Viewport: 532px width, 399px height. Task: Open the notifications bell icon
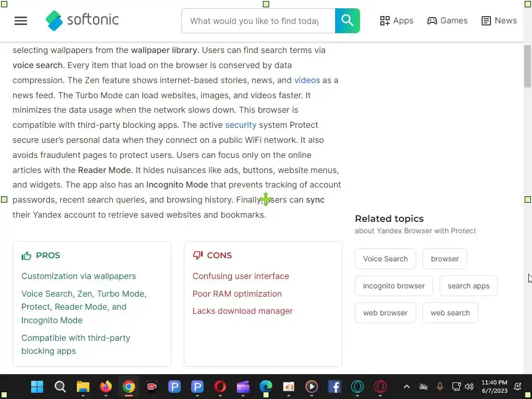pyautogui.click(x=518, y=387)
